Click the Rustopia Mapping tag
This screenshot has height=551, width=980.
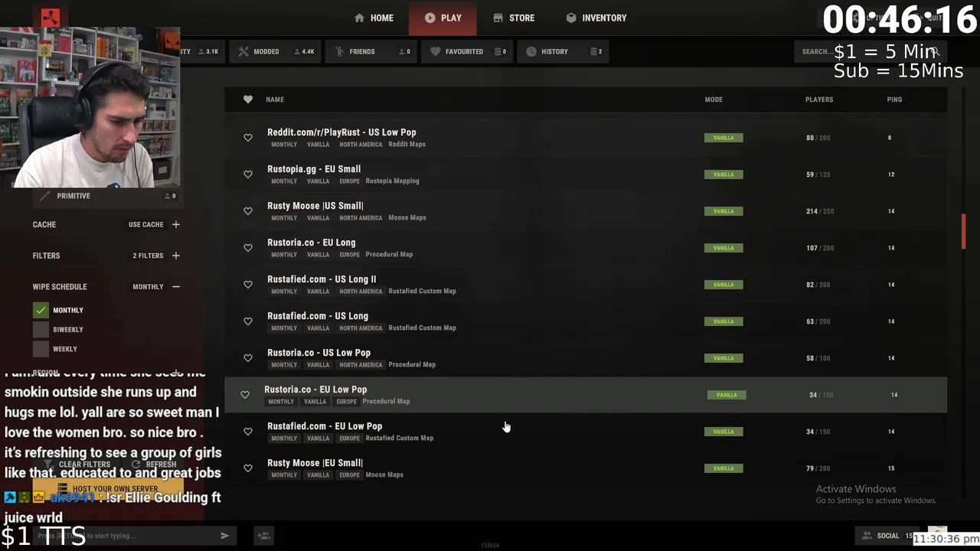tap(392, 181)
